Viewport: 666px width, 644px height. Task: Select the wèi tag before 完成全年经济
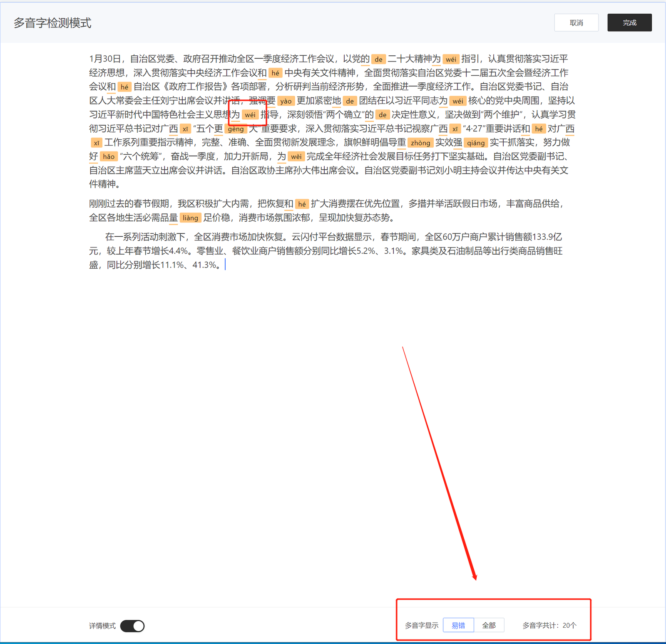pos(296,157)
